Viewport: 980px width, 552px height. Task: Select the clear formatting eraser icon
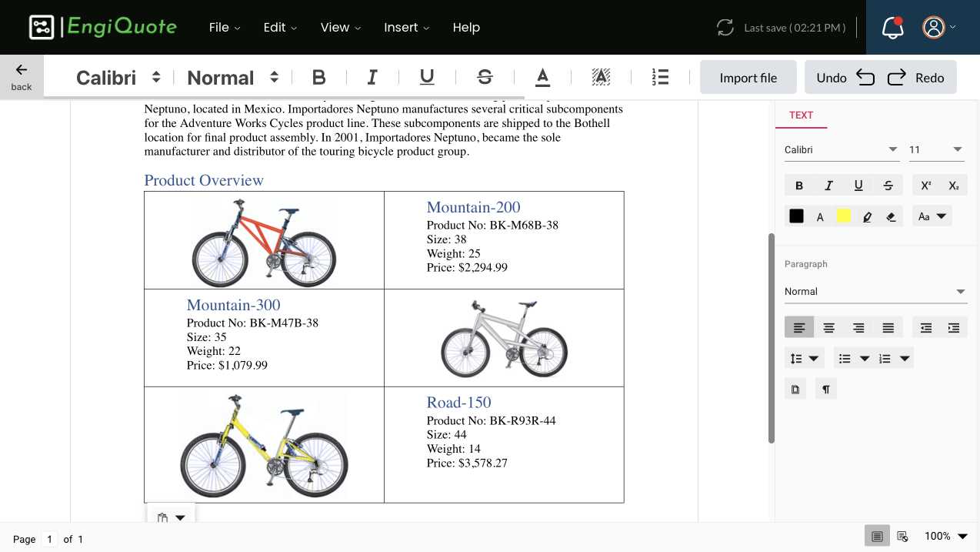pos(892,217)
